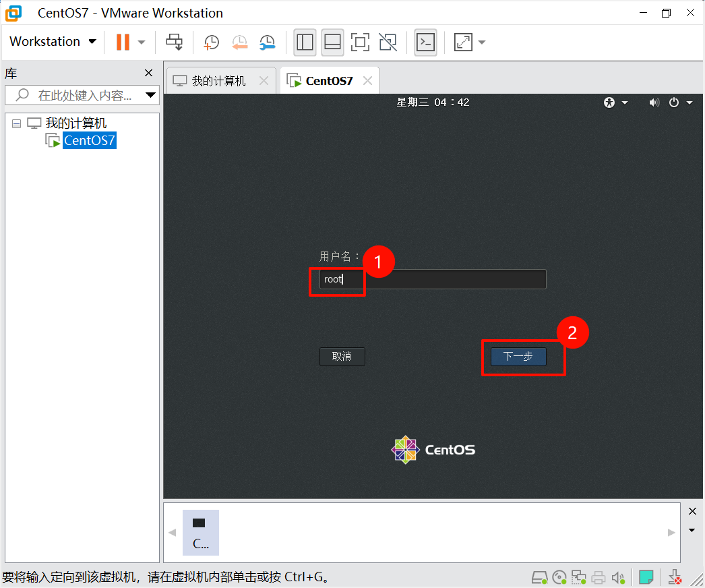Click the 下一步 button
Image resolution: width=705 pixels, height=588 pixels.
pyautogui.click(x=518, y=356)
